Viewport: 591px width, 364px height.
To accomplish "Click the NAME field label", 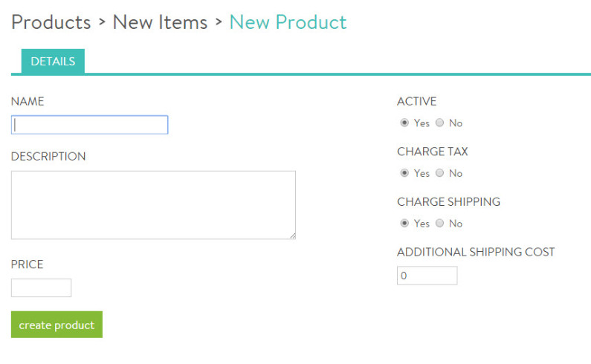I will 28,101.
